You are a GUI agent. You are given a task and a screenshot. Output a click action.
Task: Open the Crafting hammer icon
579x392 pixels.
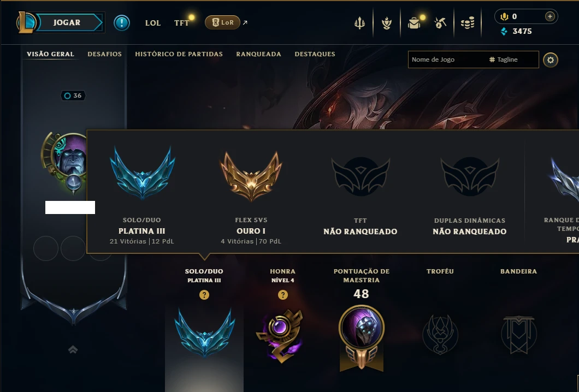coord(440,23)
